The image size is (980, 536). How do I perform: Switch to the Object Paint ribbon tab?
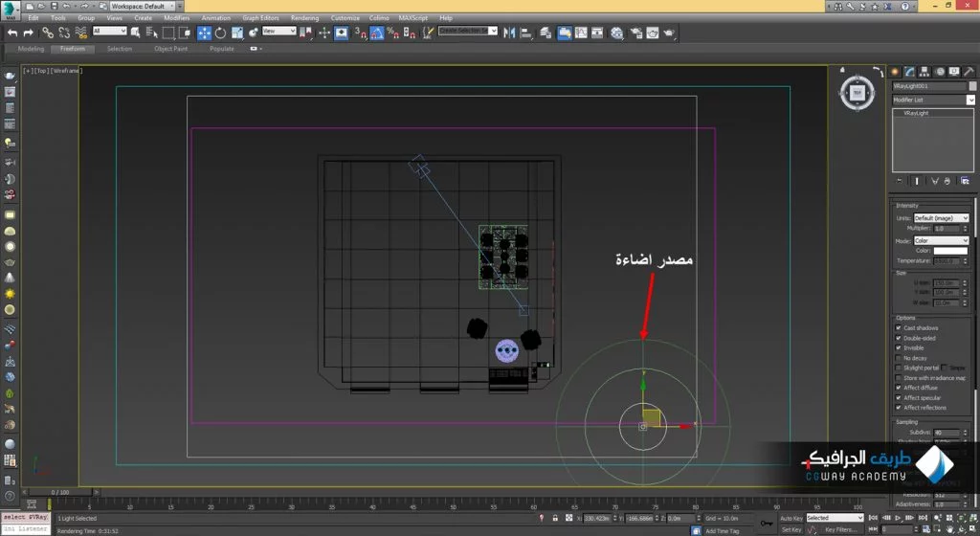170,49
